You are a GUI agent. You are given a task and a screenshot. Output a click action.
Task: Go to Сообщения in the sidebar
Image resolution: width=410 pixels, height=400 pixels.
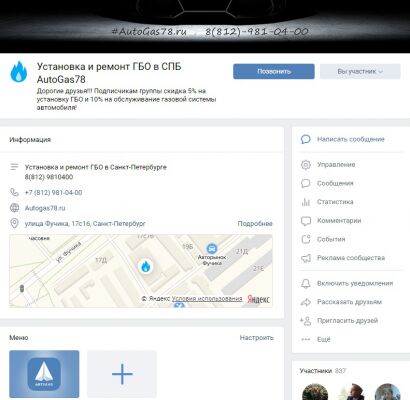tap(335, 183)
